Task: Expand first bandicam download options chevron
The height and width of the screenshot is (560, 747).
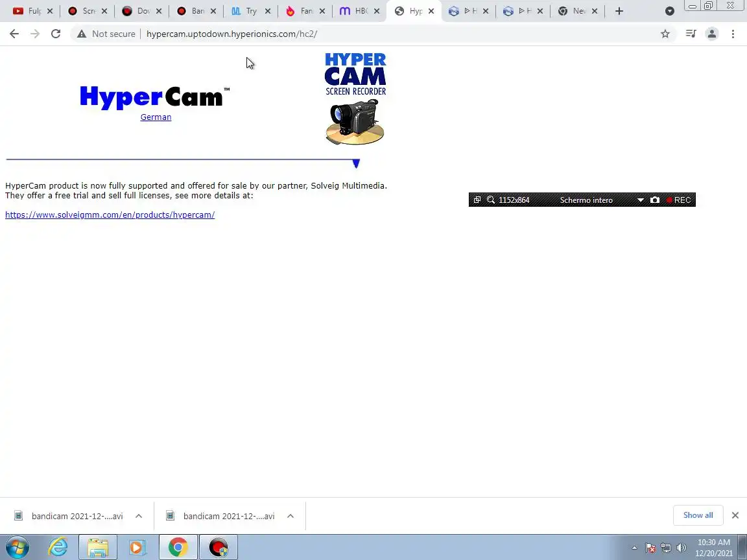Action: (139, 516)
